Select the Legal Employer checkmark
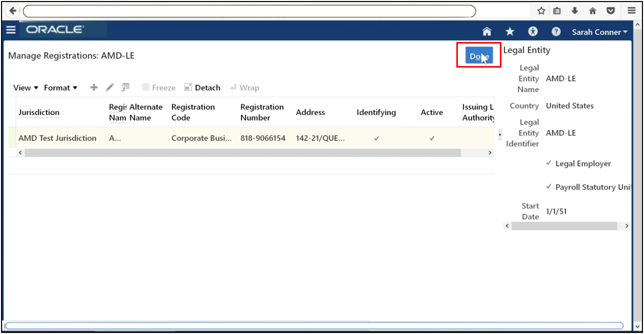This screenshot has width=644, height=334. coord(549,163)
